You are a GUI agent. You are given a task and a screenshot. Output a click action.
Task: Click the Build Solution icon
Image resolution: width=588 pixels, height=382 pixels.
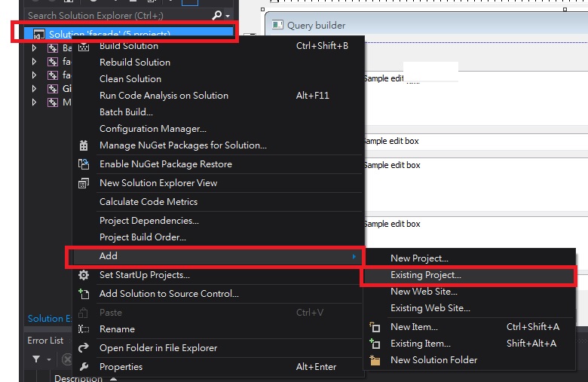(x=84, y=47)
